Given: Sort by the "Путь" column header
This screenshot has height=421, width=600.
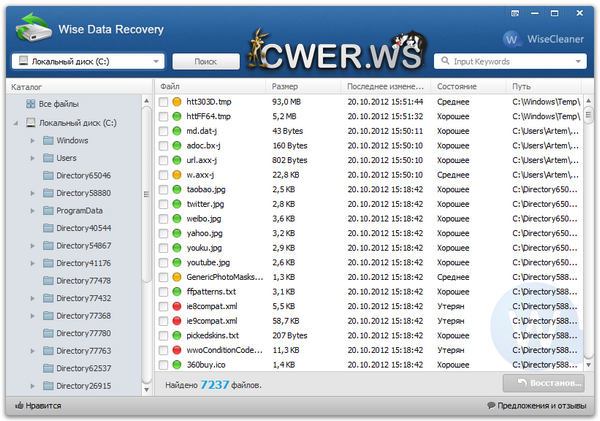Looking at the screenshot, I should point(544,86).
